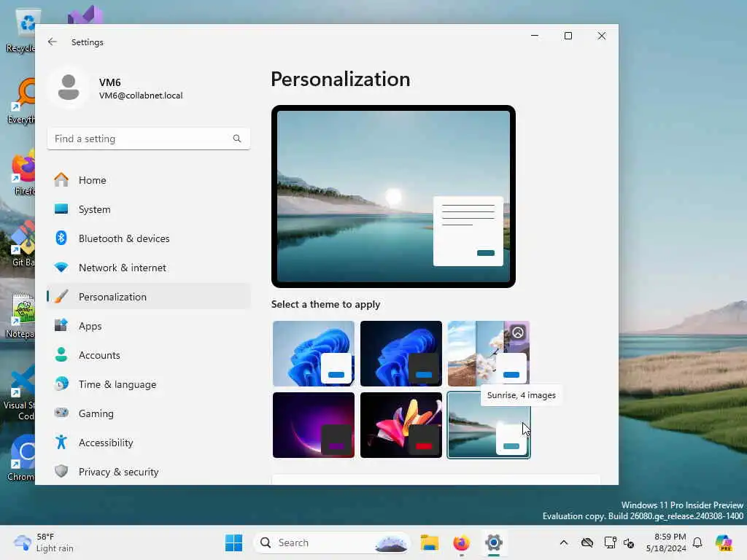Open File Explorer from the taskbar
Screen dimensions: 747x560
(429, 542)
